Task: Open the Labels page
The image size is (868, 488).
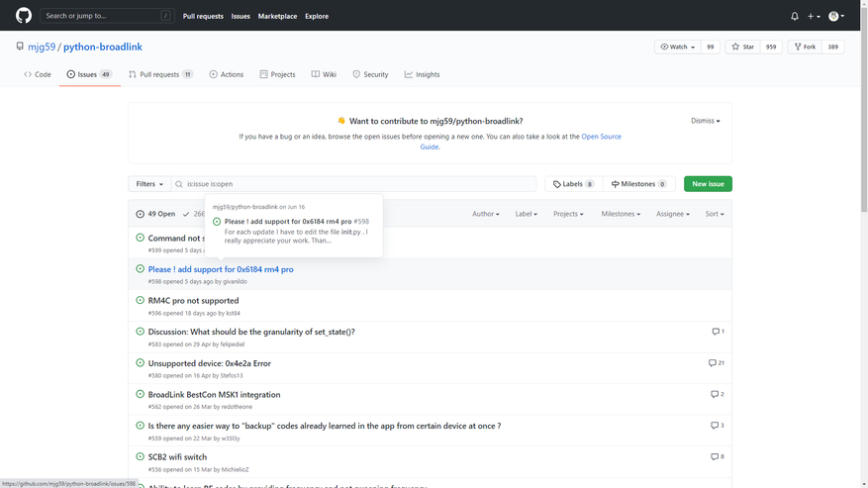Action: click(x=573, y=184)
